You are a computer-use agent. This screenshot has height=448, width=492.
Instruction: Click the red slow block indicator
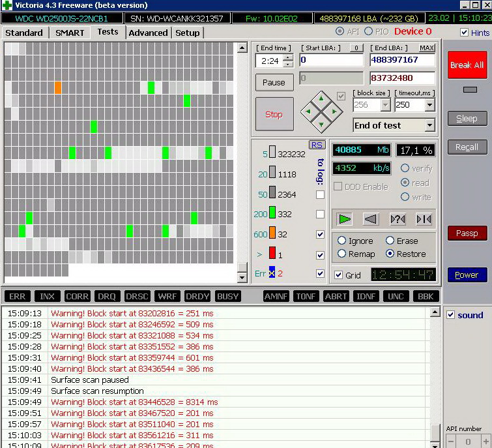pos(272,253)
